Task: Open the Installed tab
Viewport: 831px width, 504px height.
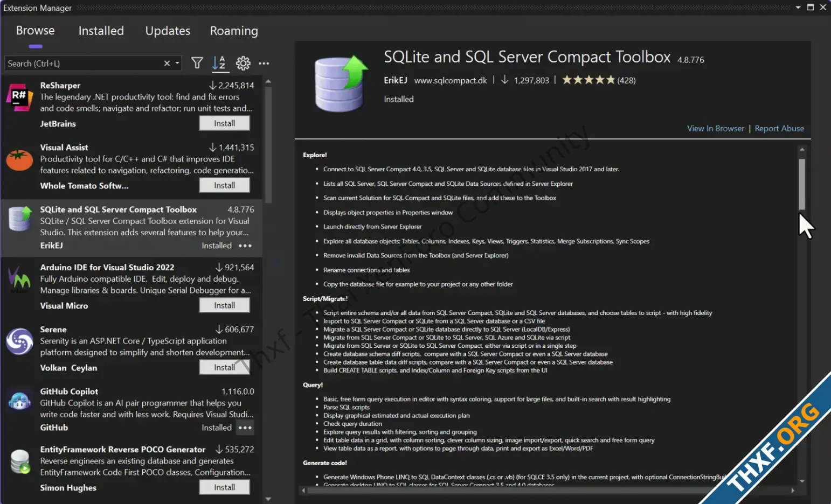Action: [101, 31]
